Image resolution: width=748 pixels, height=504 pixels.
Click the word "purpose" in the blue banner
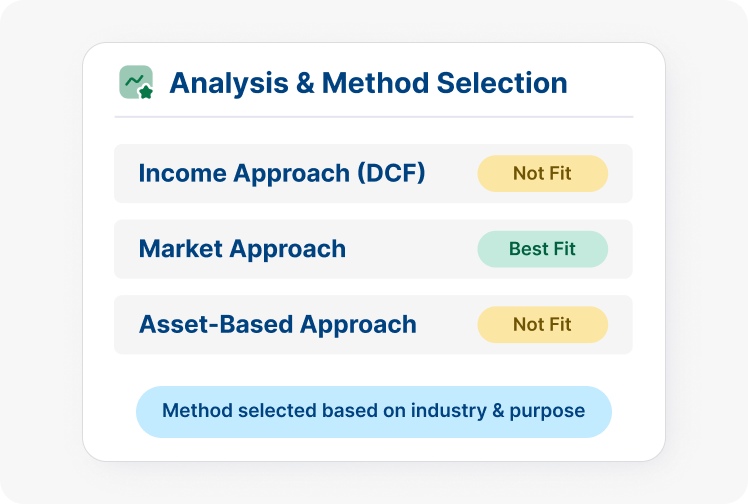552,412
